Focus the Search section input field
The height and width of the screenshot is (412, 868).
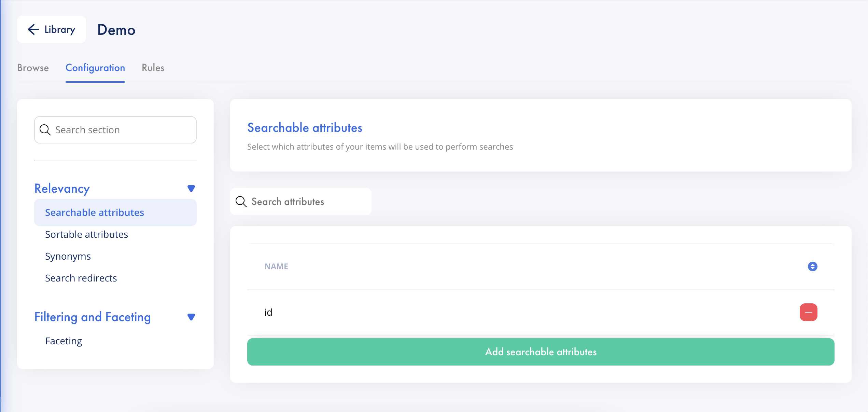(x=115, y=130)
